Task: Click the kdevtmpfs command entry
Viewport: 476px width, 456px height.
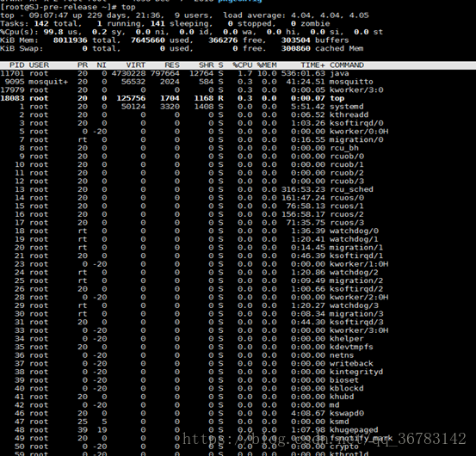Action: tap(351, 347)
